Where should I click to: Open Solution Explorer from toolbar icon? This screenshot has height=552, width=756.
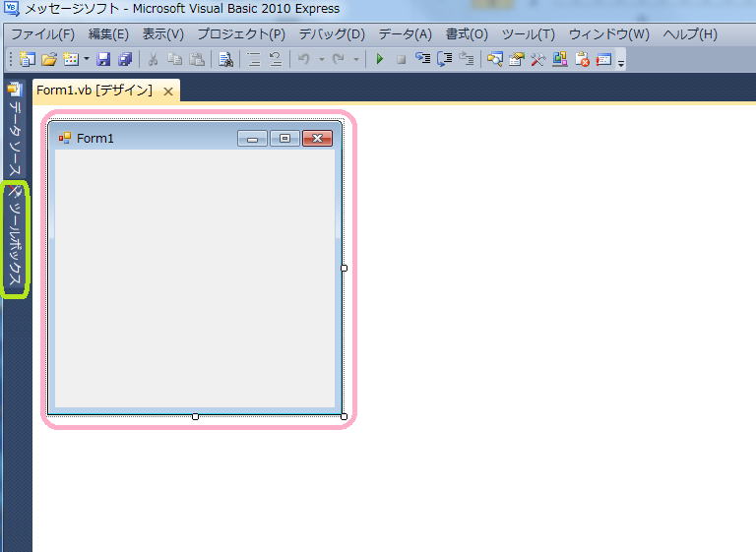tap(495, 59)
